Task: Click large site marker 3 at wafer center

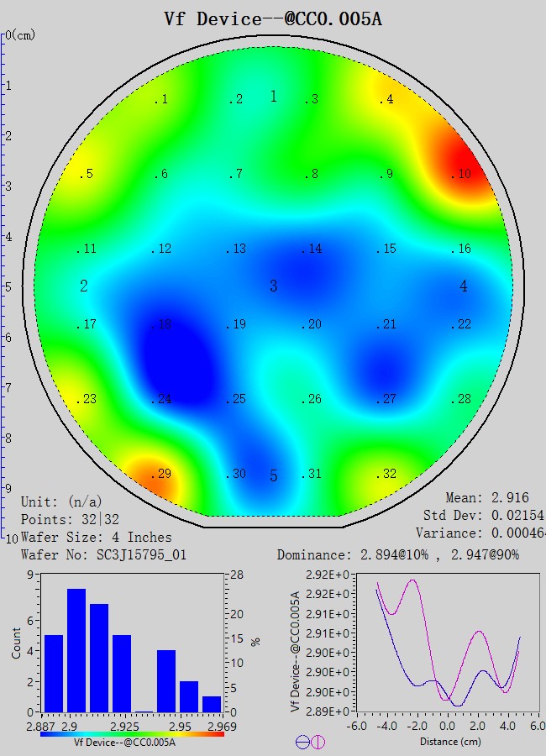Action: click(x=273, y=286)
